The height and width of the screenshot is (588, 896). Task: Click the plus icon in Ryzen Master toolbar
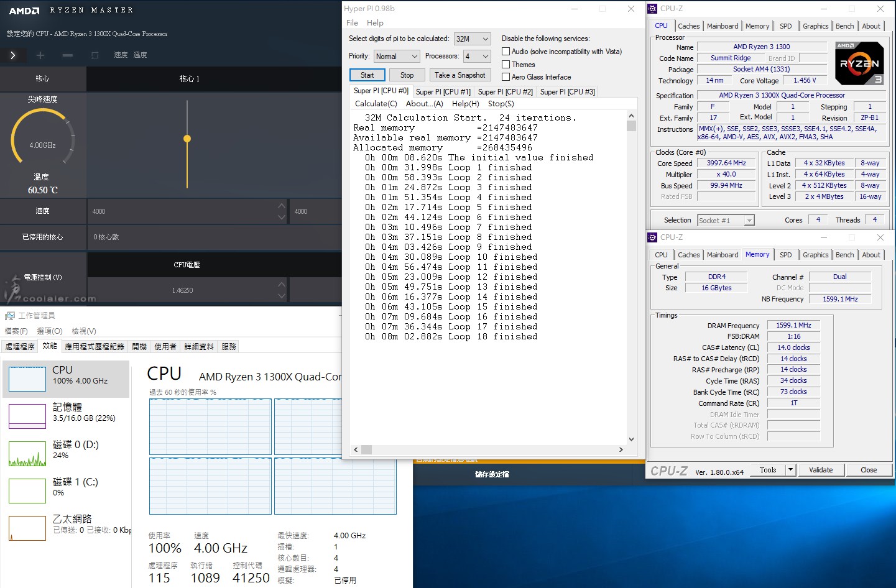click(x=40, y=55)
